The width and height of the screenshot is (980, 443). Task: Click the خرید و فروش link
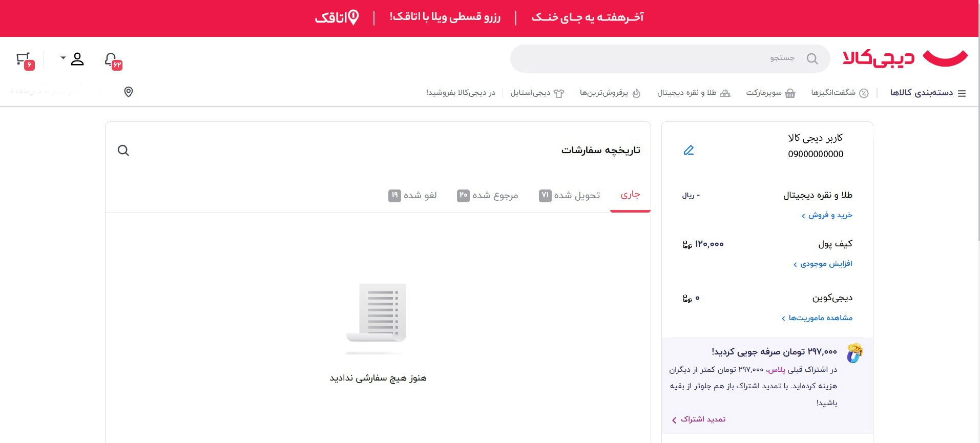827,215
